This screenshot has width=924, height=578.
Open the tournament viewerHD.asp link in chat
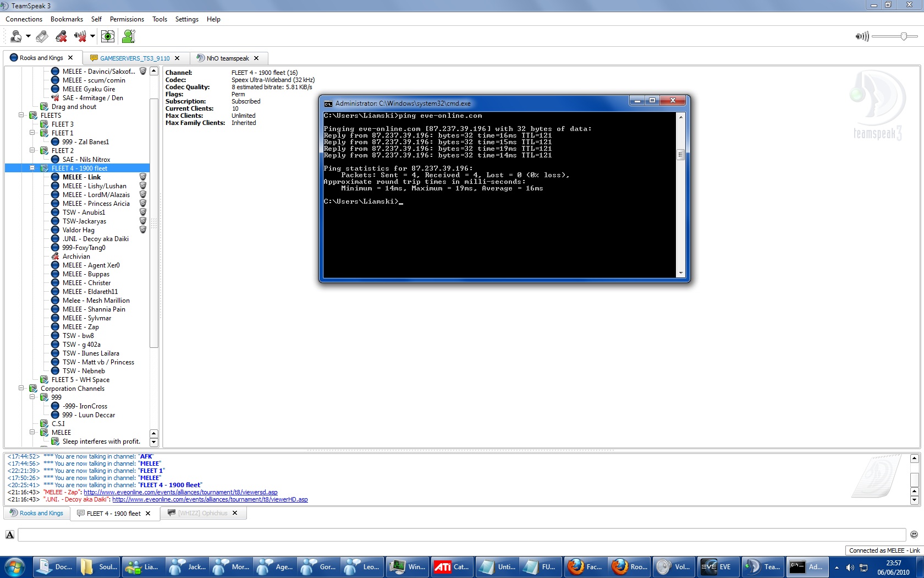click(210, 500)
